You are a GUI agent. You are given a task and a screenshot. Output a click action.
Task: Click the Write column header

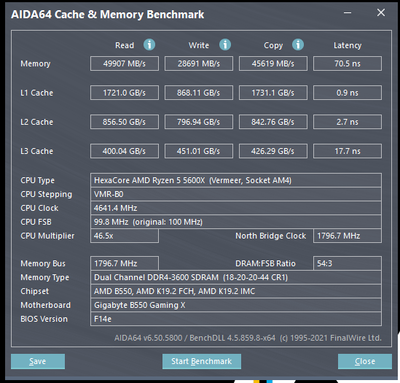[x=199, y=45]
